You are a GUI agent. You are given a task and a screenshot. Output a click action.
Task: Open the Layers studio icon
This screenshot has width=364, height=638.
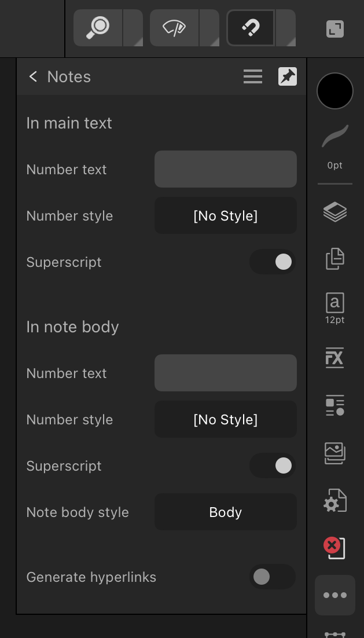tap(334, 212)
